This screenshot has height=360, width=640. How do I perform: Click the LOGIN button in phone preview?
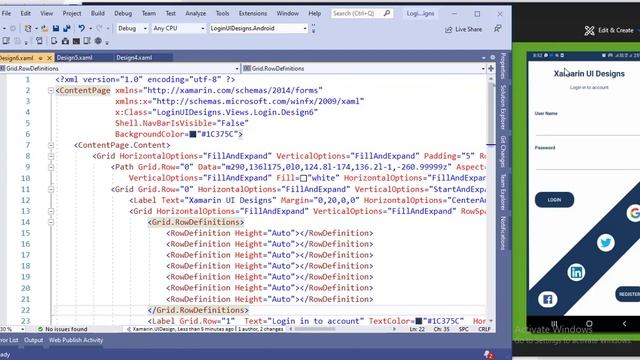point(554,200)
